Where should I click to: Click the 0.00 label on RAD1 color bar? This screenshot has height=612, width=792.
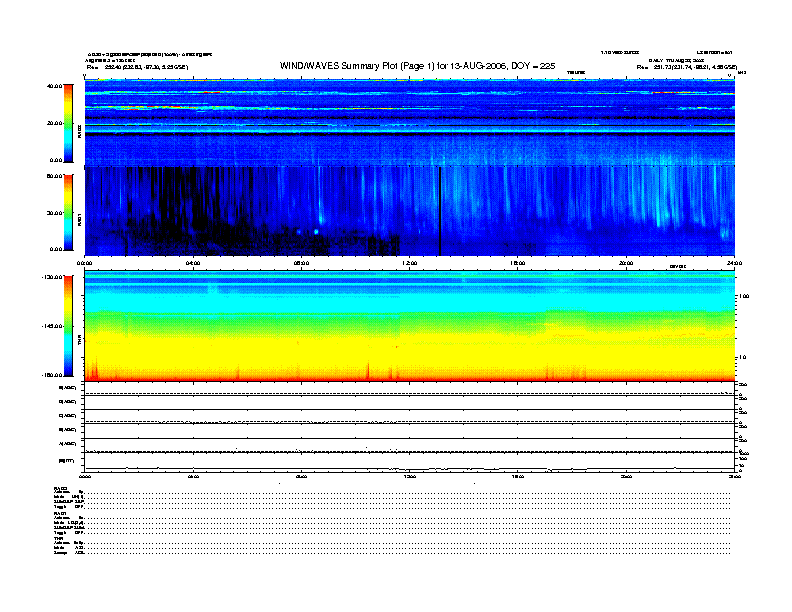[x=56, y=249]
